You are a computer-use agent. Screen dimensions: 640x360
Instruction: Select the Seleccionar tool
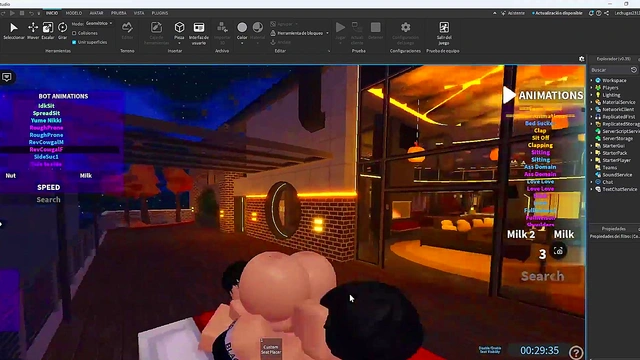(x=13, y=31)
